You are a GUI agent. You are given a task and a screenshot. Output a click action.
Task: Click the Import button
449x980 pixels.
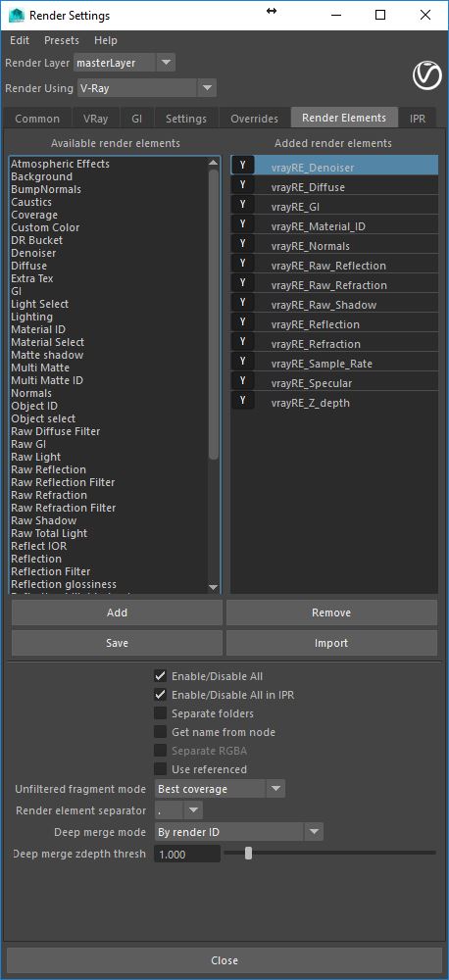coord(331,643)
